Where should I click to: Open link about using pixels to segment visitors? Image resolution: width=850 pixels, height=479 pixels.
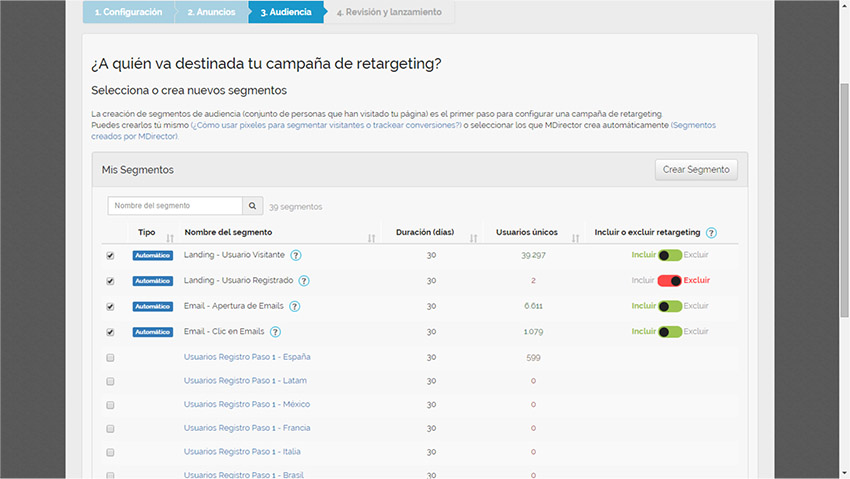click(326, 125)
